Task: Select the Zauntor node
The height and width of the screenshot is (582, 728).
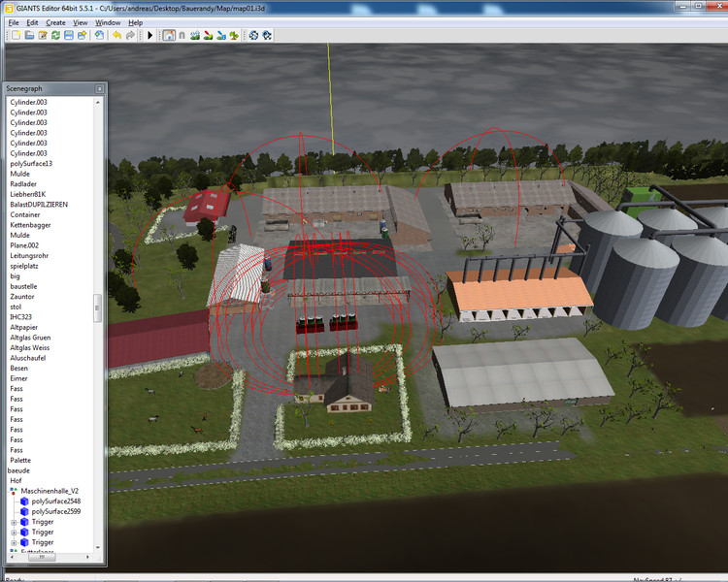Action: [22, 297]
